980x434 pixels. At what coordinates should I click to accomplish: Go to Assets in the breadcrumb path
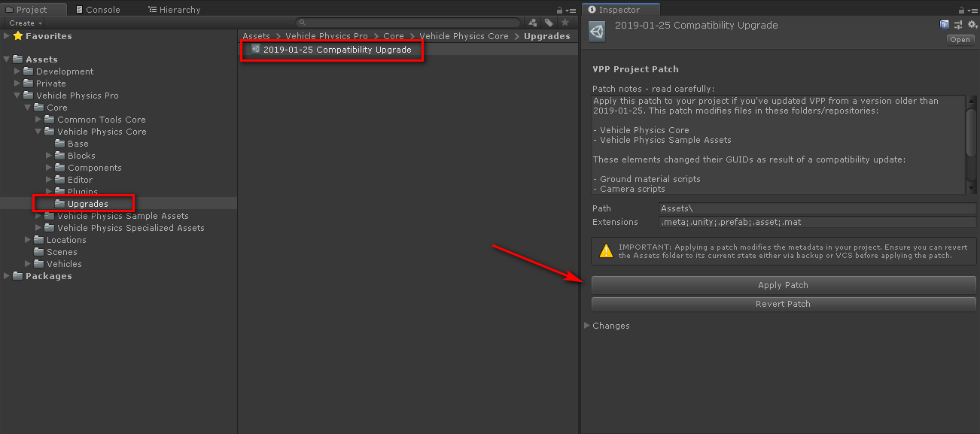257,36
